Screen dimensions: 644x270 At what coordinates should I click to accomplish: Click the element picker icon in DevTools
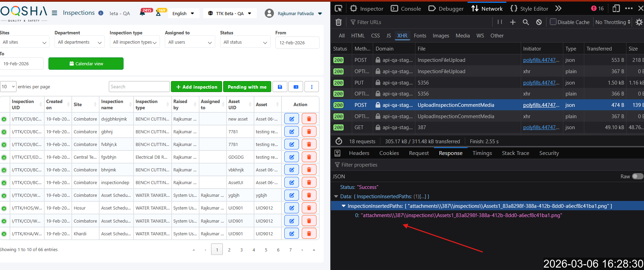(x=338, y=9)
